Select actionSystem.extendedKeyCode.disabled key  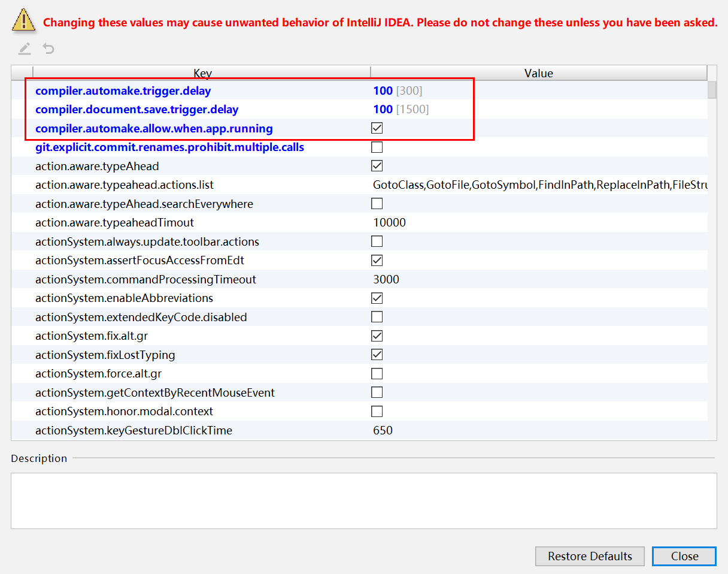coord(141,317)
